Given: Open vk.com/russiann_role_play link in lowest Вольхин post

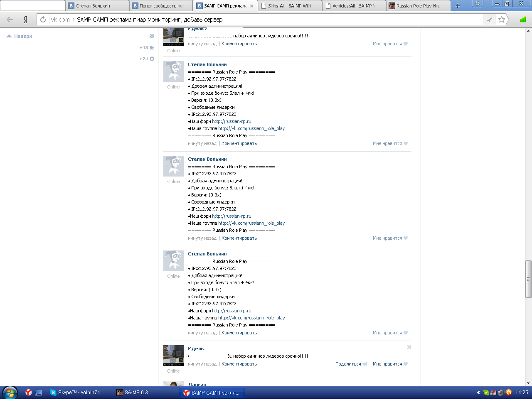Looking at the screenshot, I should [x=251, y=318].
